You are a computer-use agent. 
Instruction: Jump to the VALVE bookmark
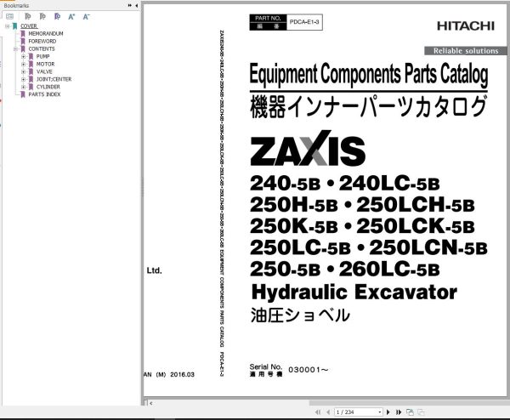[44, 71]
